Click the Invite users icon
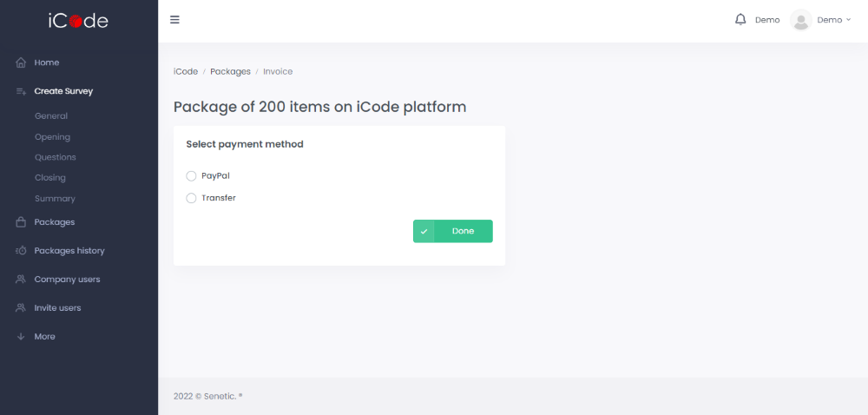The width and height of the screenshot is (868, 415). 22,308
